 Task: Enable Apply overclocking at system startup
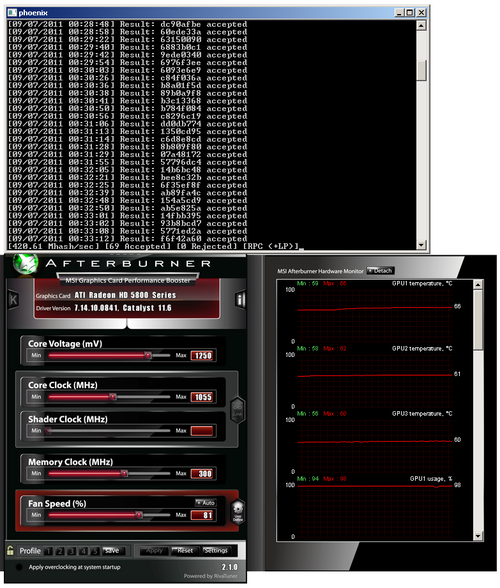click(19, 567)
